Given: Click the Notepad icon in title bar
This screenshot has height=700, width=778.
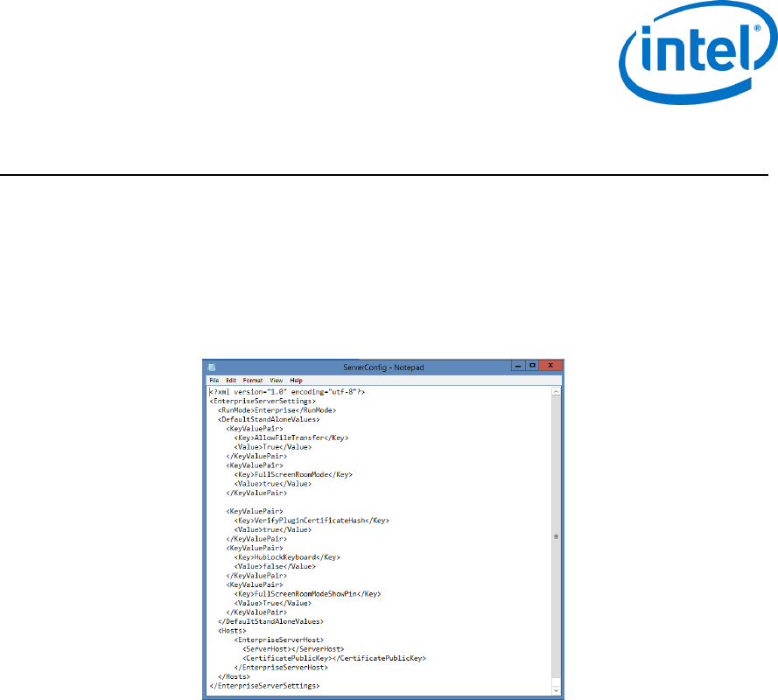Looking at the screenshot, I should click(212, 367).
